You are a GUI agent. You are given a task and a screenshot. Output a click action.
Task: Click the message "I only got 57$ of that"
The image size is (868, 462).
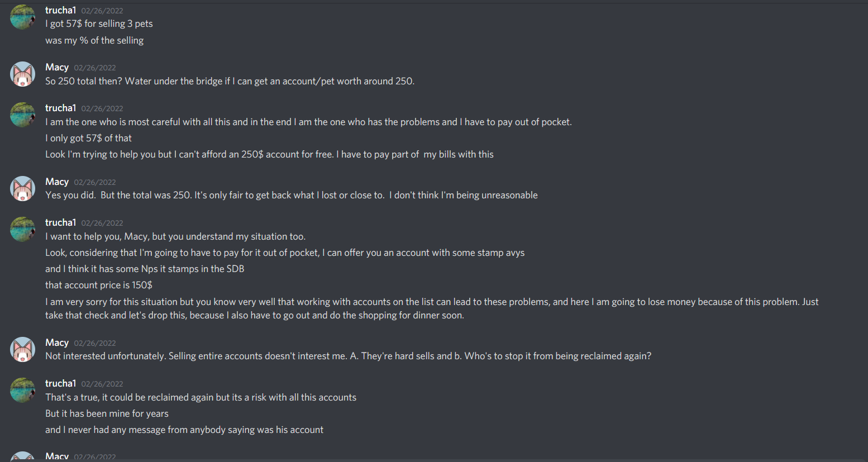point(88,138)
